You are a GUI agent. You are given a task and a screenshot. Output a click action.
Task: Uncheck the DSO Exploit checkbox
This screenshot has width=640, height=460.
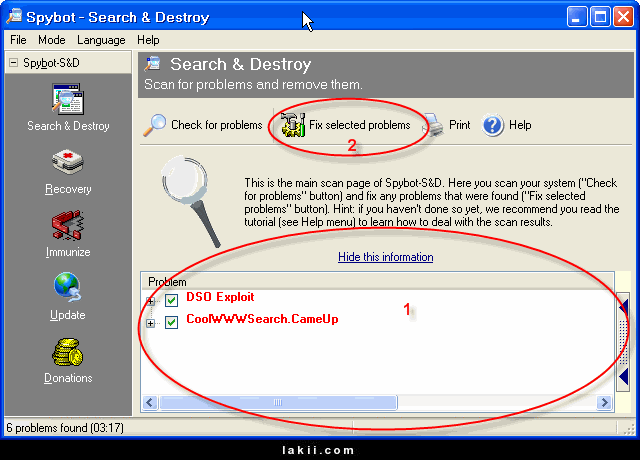point(172,300)
